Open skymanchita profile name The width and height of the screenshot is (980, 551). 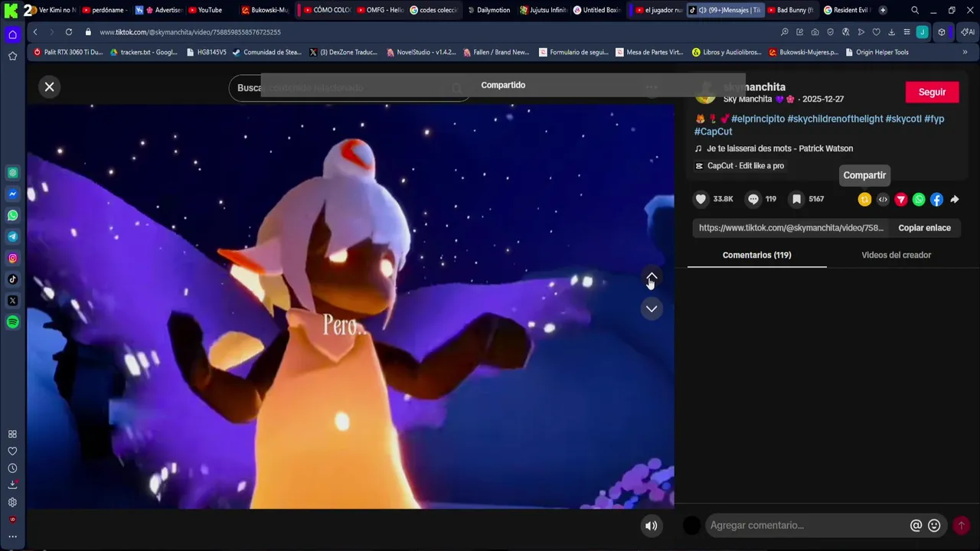point(754,87)
